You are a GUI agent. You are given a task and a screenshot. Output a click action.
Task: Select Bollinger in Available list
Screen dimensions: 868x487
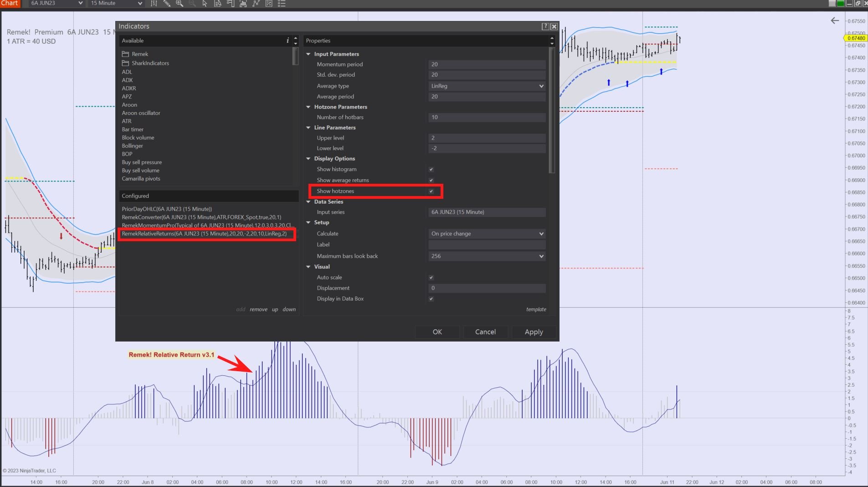(x=132, y=146)
